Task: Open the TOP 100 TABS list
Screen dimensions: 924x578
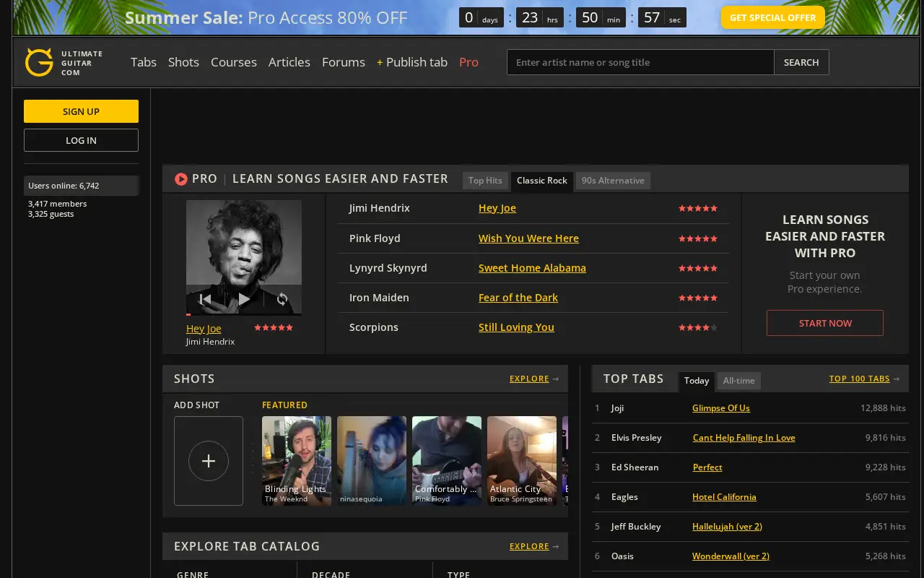Action: (859, 379)
